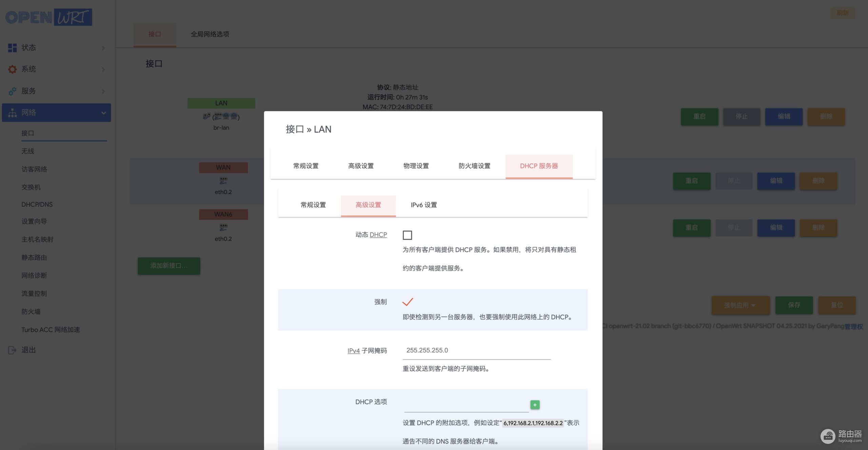The width and height of the screenshot is (868, 450).
Task: Click the Status dashboard icon in sidebar
Action: click(12, 48)
